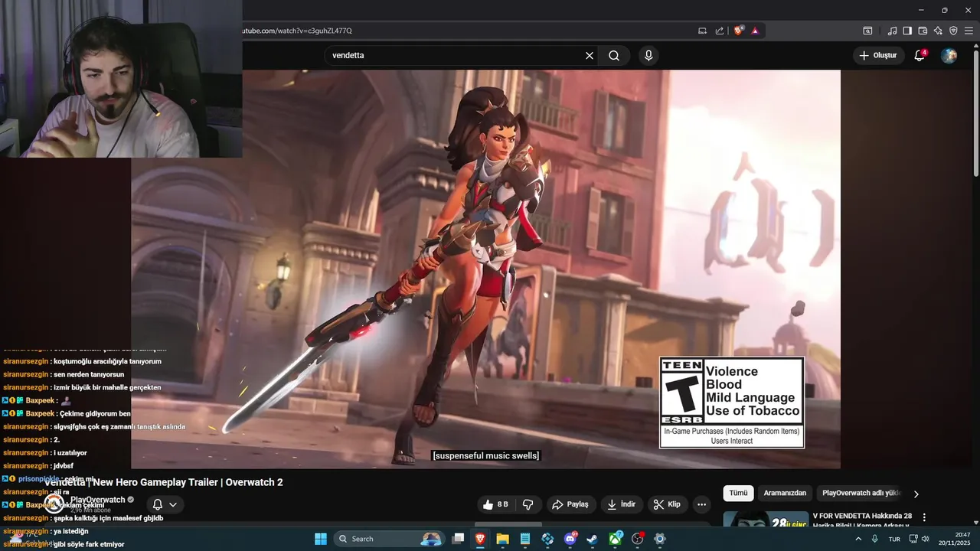Switch TUR keyboard language indicator
This screenshot has height=551, width=980.
[894, 539]
